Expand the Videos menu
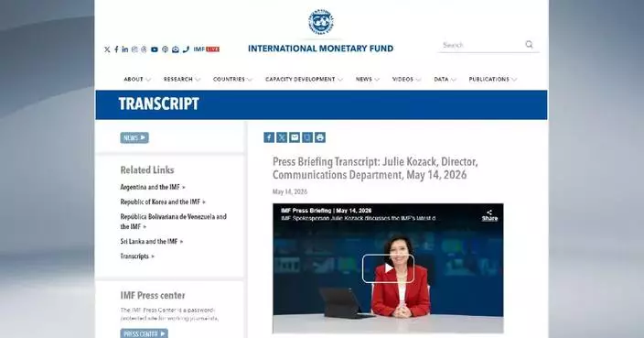The image size is (644, 338). pos(406,79)
